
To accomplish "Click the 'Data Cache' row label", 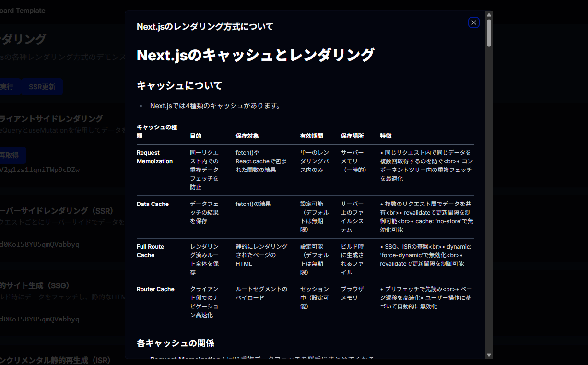I will coord(153,204).
